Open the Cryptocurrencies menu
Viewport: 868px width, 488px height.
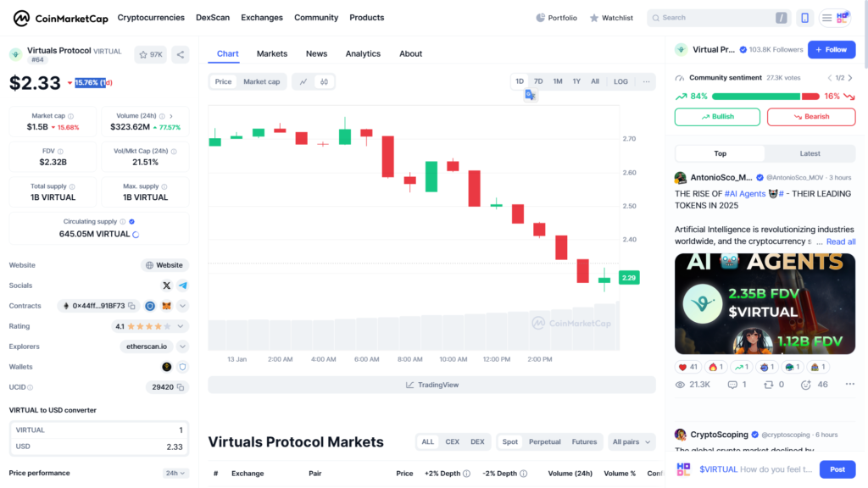151,17
